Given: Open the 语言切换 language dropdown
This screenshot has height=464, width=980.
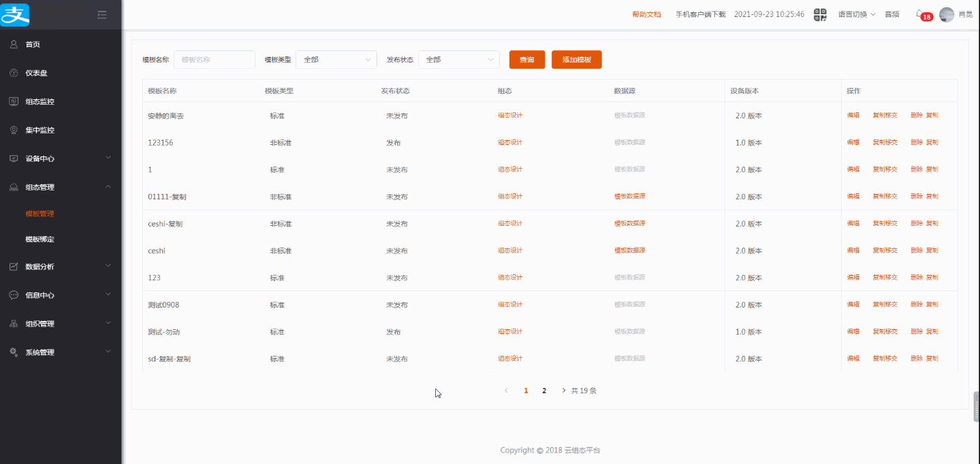Looking at the screenshot, I should [857, 14].
